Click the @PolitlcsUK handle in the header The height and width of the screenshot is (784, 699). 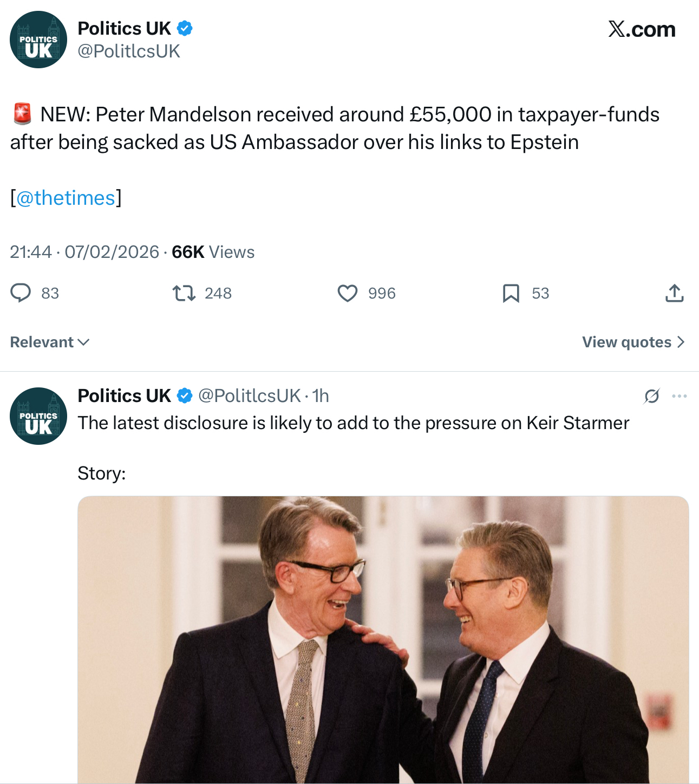(129, 51)
